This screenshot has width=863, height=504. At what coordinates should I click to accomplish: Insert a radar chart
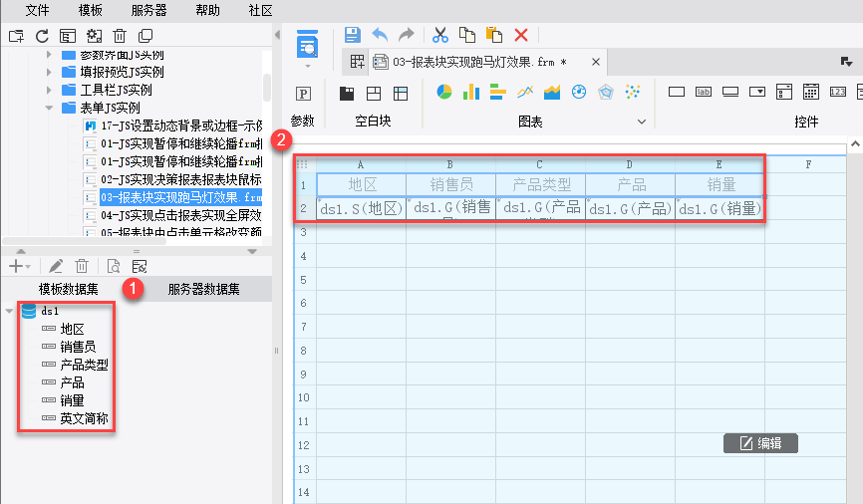pos(606,92)
